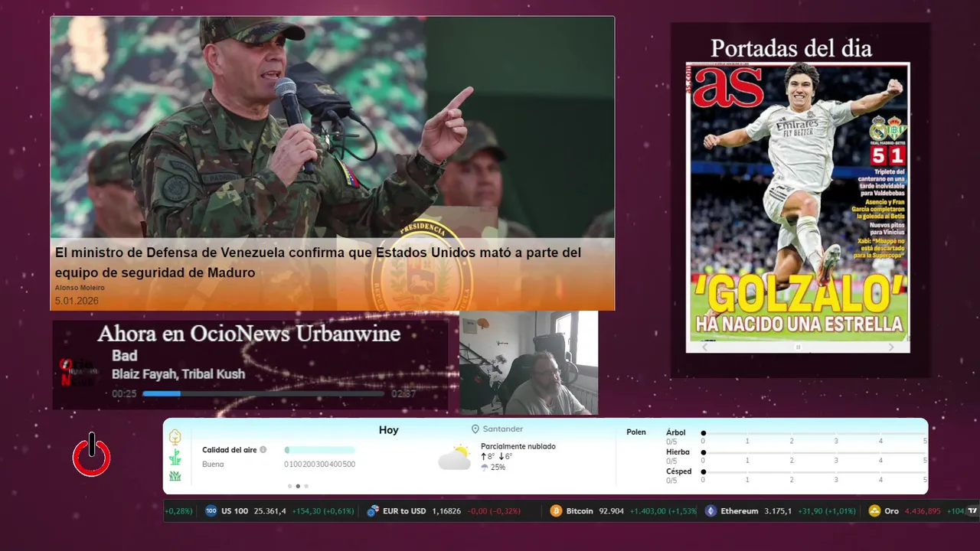Click the Oro gold icon in ticker

click(x=874, y=510)
